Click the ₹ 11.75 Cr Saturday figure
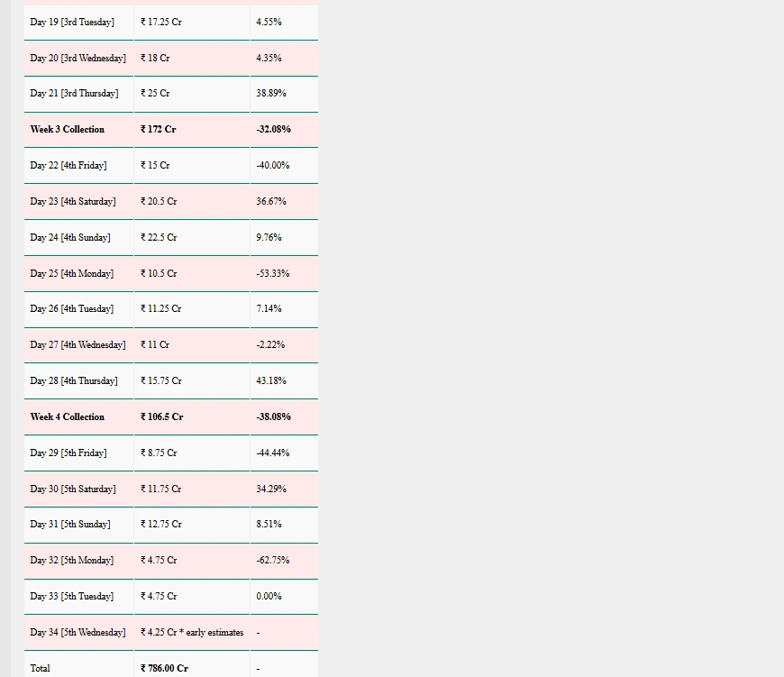The image size is (784, 677). (x=161, y=489)
